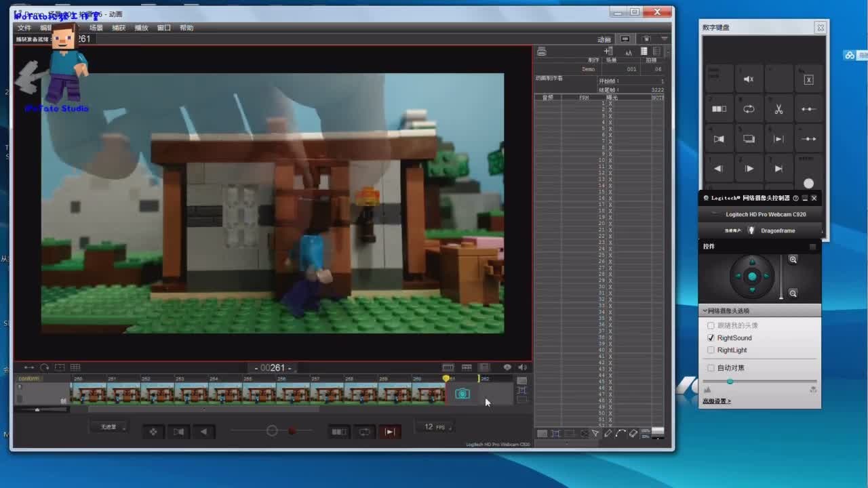The width and height of the screenshot is (868, 488).
Task: Switch to the animation workspace monitor tab
Action: 625,39
